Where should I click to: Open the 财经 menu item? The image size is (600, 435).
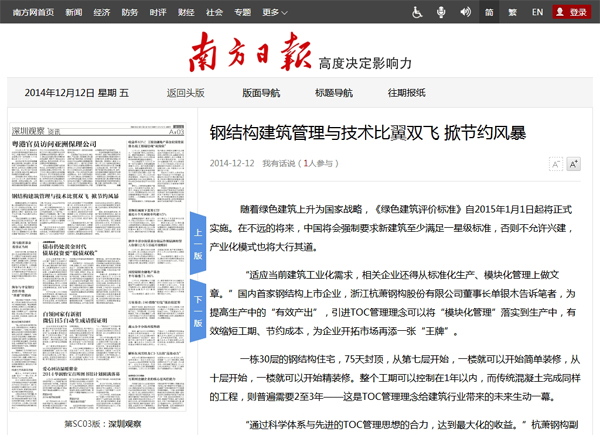click(186, 12)
